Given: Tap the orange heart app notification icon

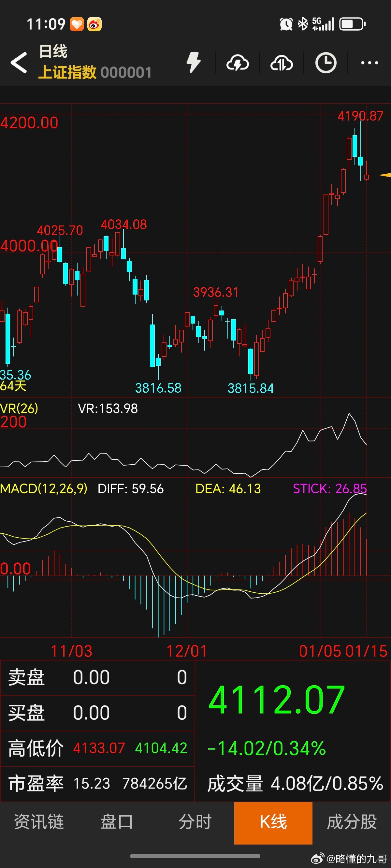Looking at the screenshot, I should 77,24.
